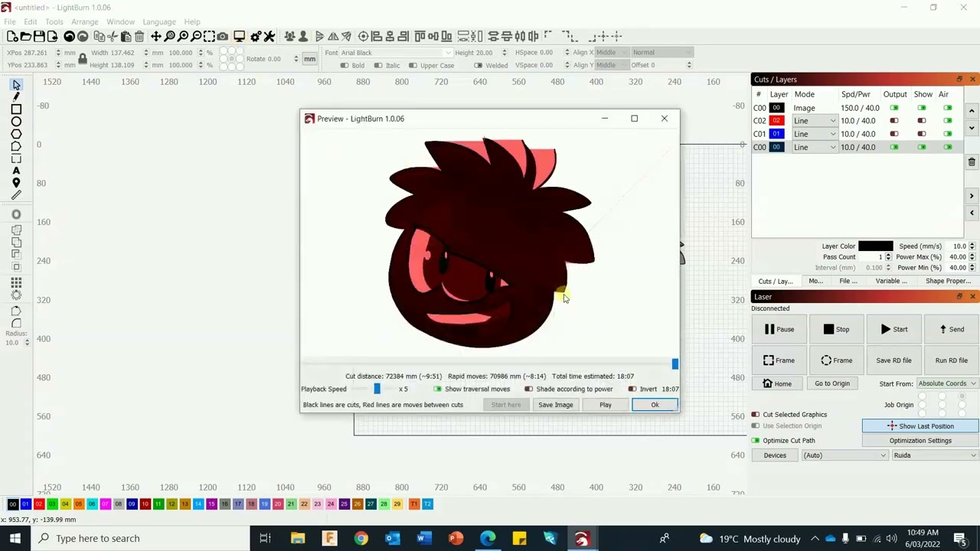This screenshot has width=980, height=551.
Task: Open the (Auto) device port dropdown
Action: 844,455
